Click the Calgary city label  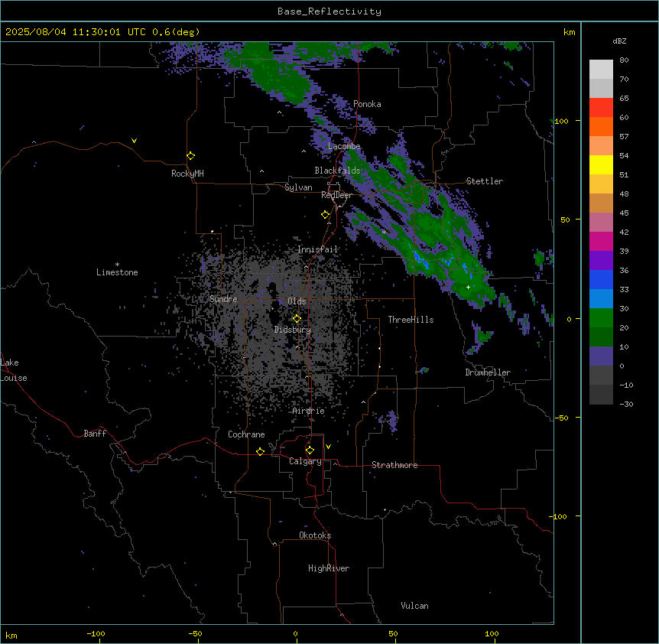coord(306,461)
